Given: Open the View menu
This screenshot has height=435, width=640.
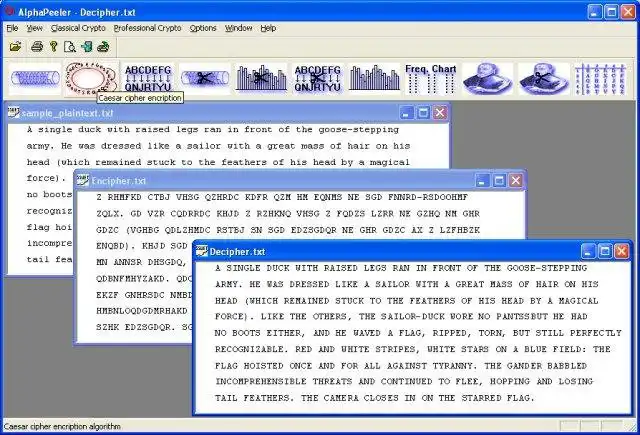Looking at the screenshot, I should [34, 28].
